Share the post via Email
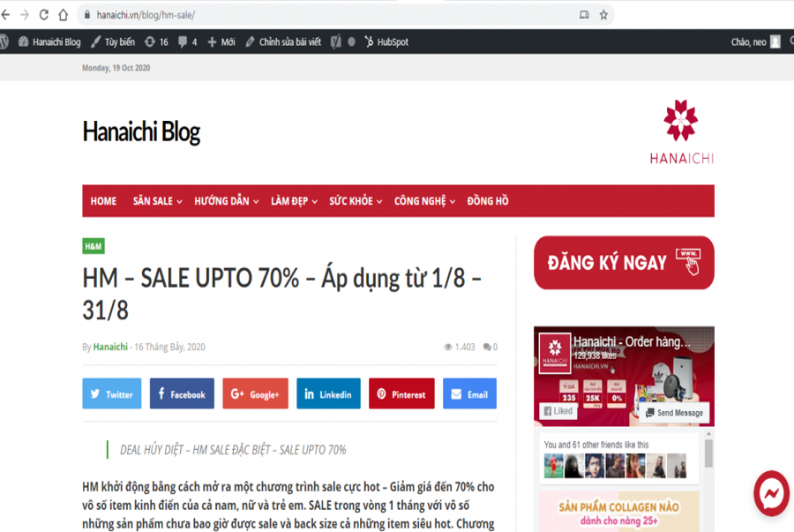This screenshot has width=794, height=532. point(469,393)
